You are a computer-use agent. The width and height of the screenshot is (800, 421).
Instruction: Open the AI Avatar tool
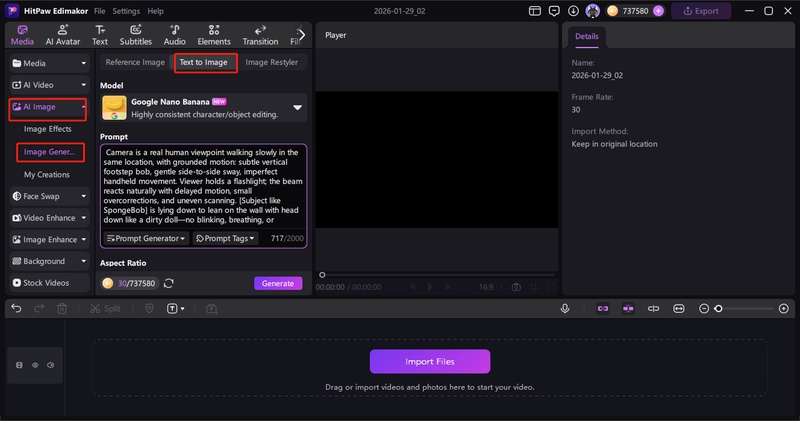point(63,35)
